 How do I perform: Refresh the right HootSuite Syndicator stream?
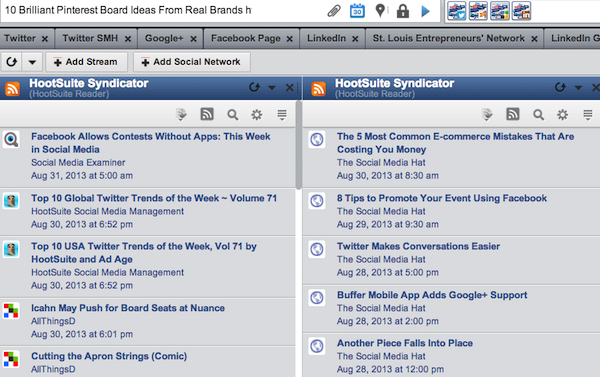click(560, 88)
